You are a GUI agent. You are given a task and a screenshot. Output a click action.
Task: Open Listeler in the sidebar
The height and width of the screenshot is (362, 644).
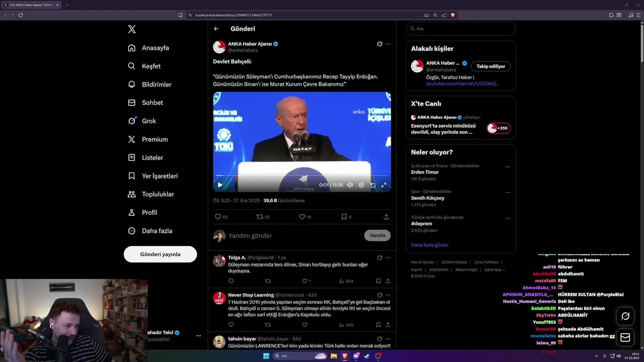click(145, 157)
